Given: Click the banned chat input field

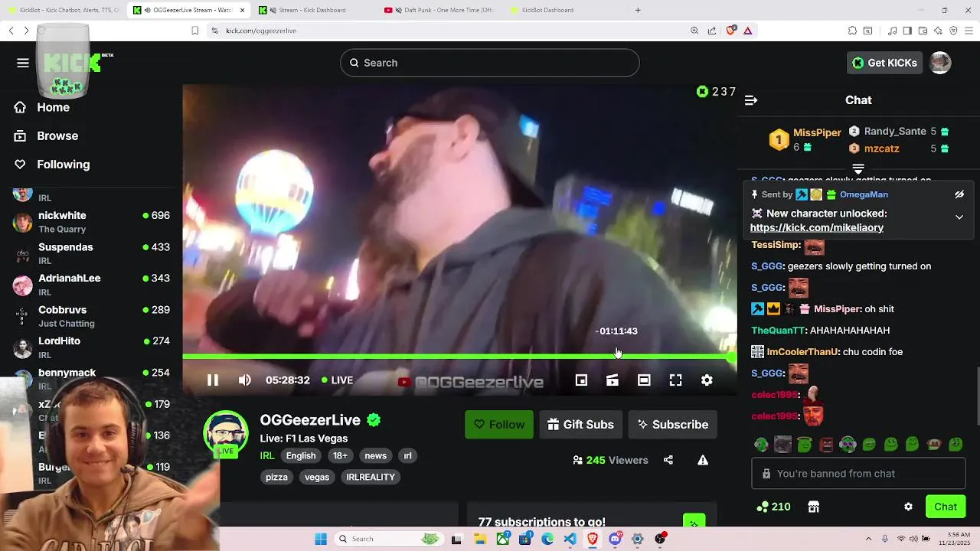Looking at the screenshot, I should tap(858, 474).
